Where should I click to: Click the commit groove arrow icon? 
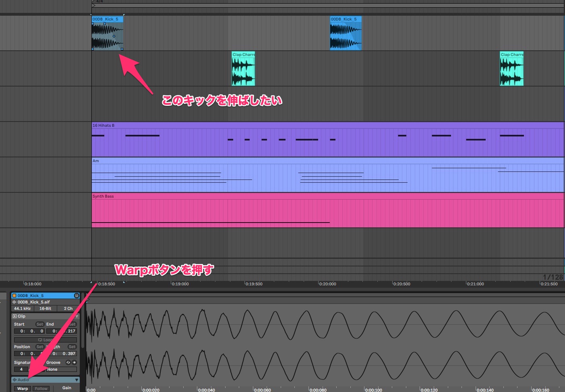[x=74, y=362]
